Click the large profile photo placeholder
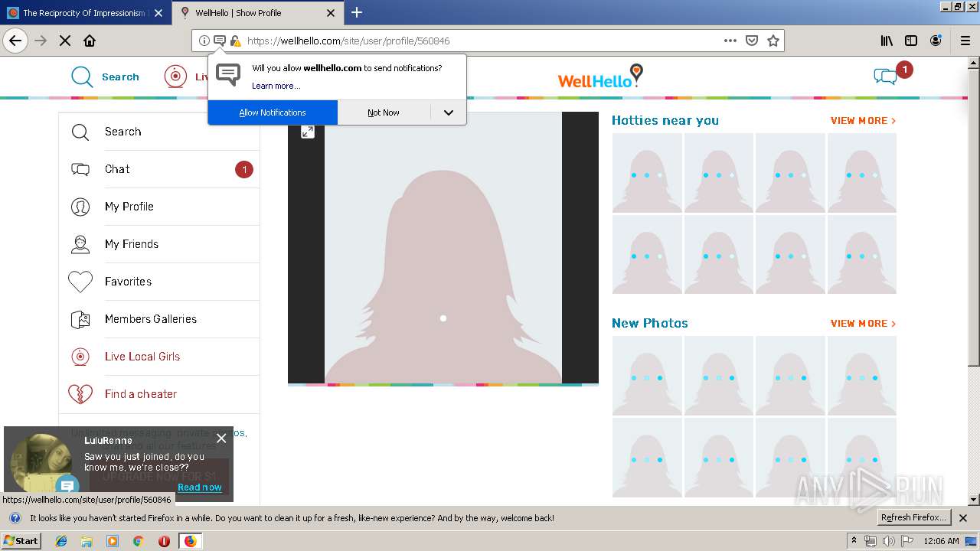Image resolution: width=980 pixels, height=551 pixels. (x=443, y=247)
